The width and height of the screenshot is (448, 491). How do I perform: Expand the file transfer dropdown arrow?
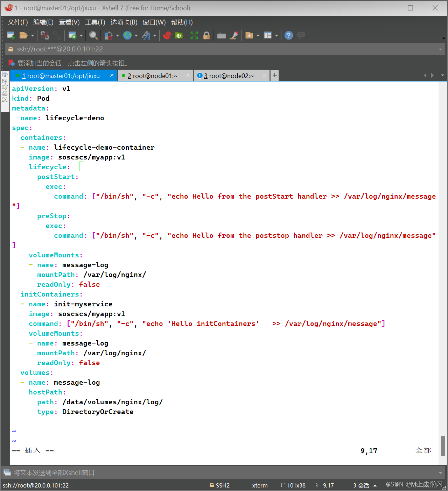117,36
